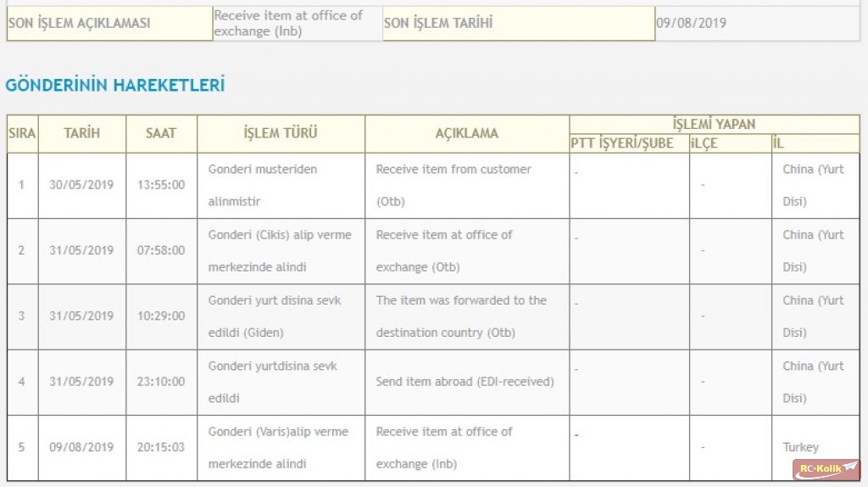Click 'Gonderi yurt disina sevk edildi (Giden)'
868x487 pixels.
[275, 316]
